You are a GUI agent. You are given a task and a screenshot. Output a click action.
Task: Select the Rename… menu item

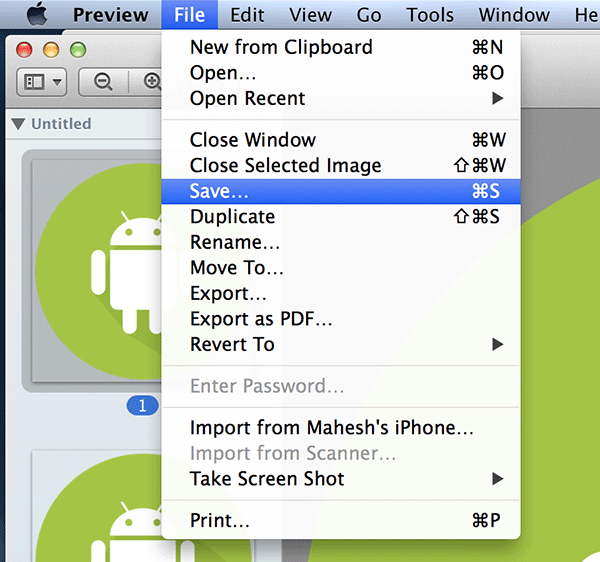[341, 242]
